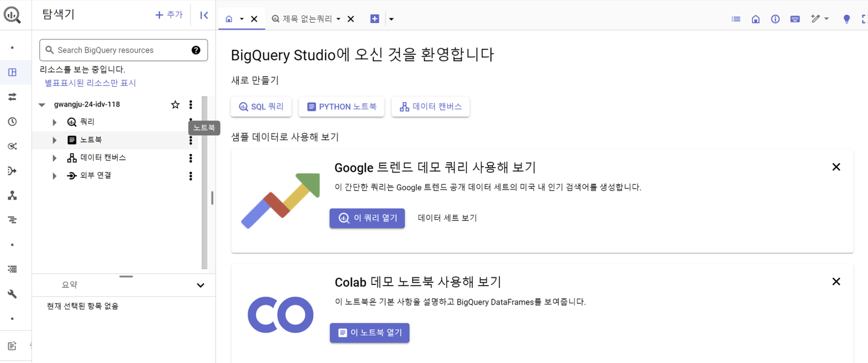This screenshot has width=868, height=363.
Task: Click the BigQuery logo icon
Action: click(x=12, y=15)
